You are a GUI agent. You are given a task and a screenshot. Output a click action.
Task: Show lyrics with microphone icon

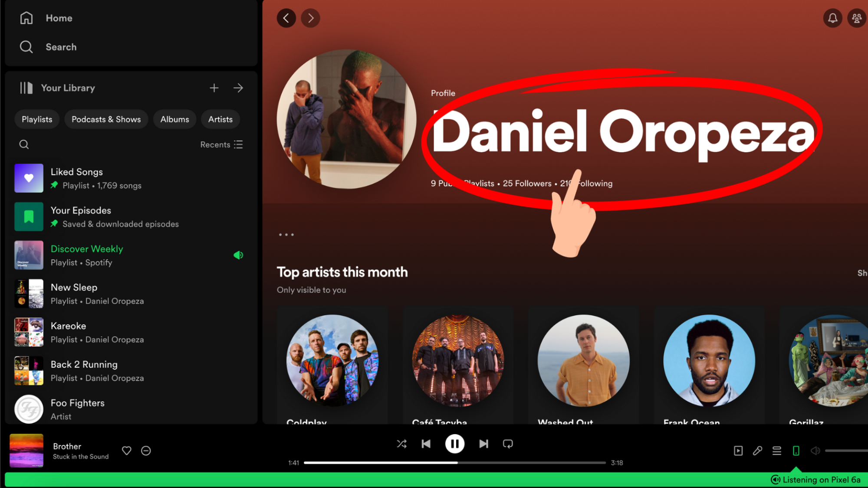pos(758,451)
